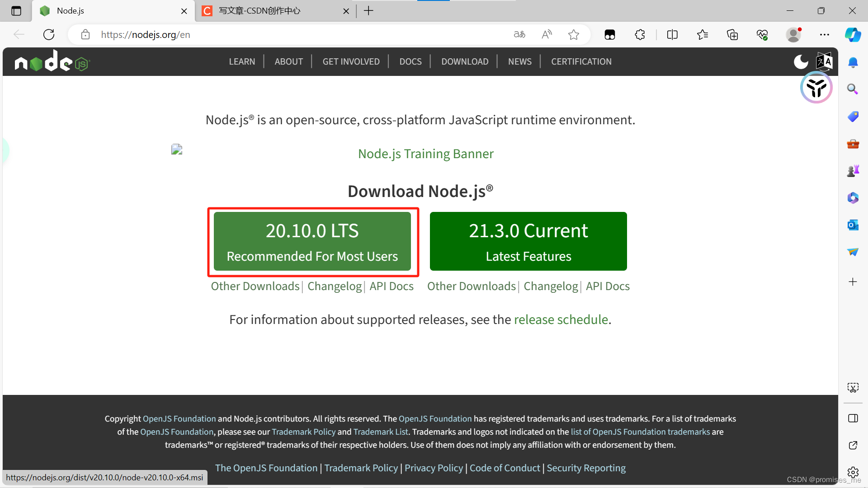Open sidebar Search magnifier icon
868x488 pixels.
click(853, 89)
